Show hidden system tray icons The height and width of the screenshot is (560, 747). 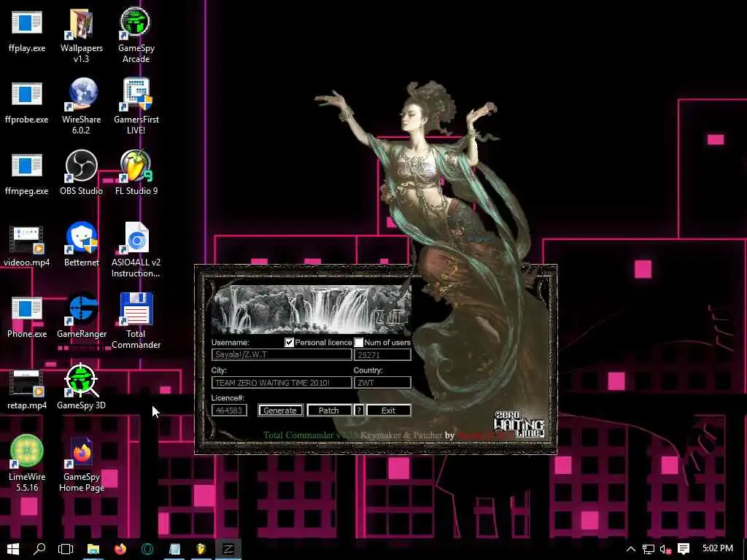[x=631, y=549]
